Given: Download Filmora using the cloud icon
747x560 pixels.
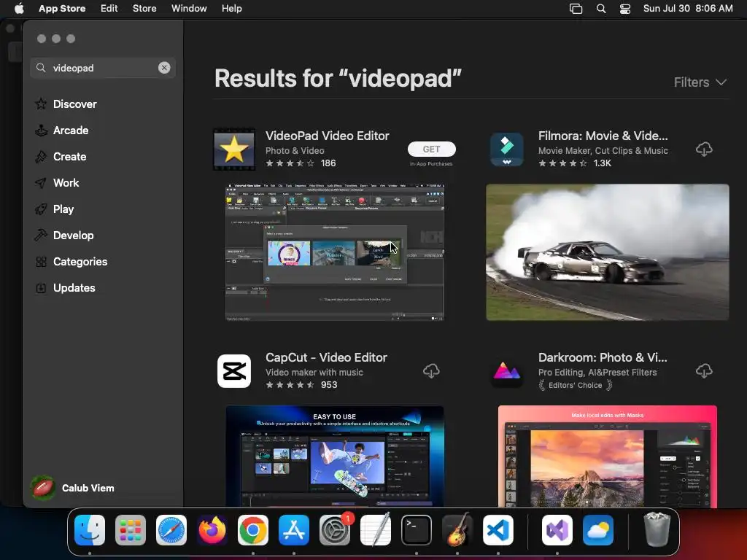Looking at the screenshot, I should click(704, 149).
